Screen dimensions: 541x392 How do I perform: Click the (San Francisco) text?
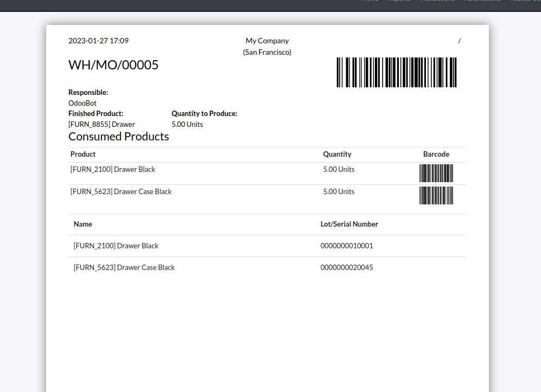pyautogui.click(x=267, y=52)
